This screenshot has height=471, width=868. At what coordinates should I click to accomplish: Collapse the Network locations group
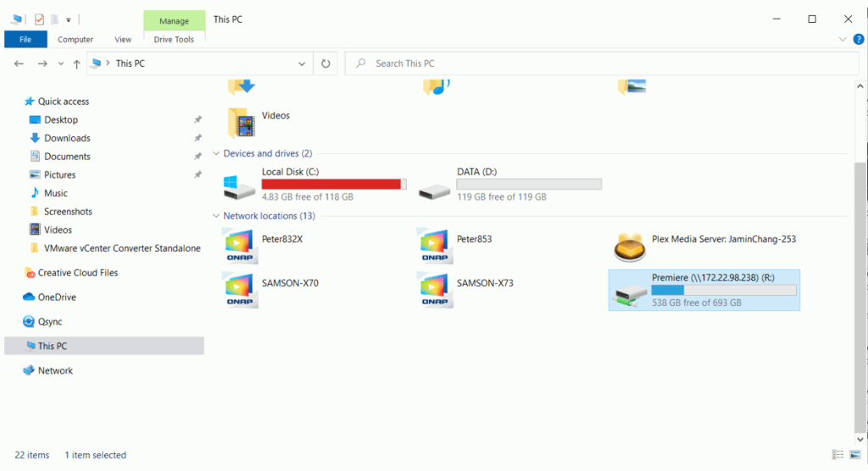click(x=217, y=217)
